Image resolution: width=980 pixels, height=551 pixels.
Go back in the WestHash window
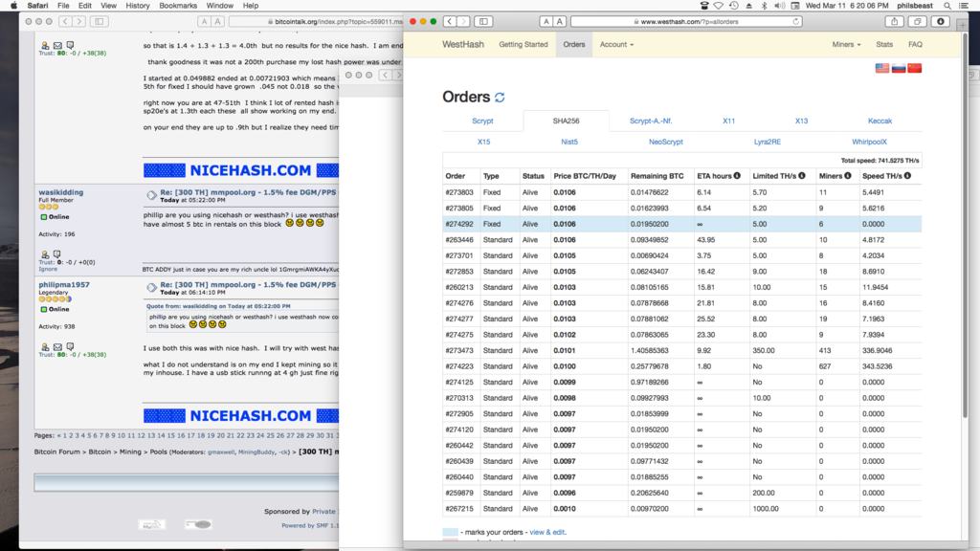coord(450,21)
